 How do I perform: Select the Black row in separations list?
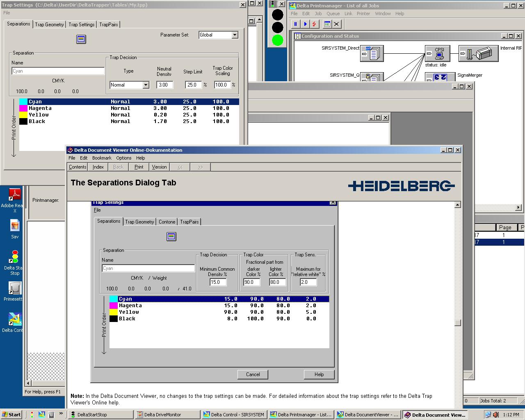(129, 121)
